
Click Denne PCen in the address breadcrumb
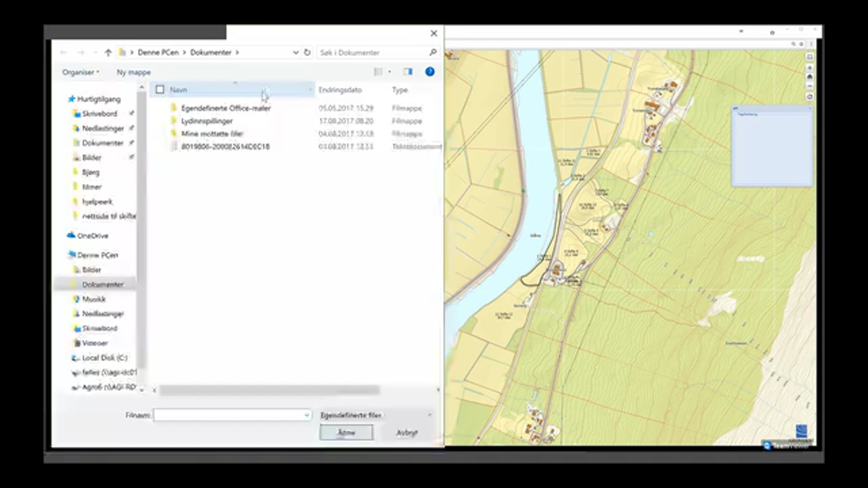158,52
